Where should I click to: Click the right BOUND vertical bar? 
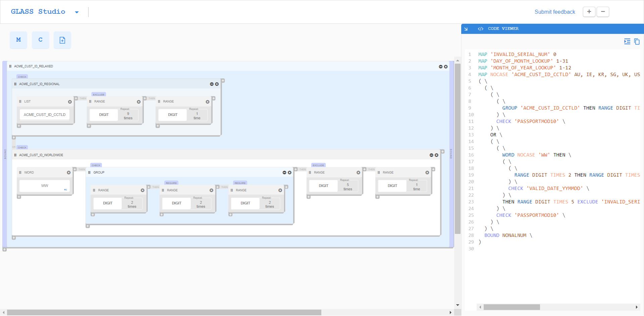pyautogui.click(x=451, y=154)
